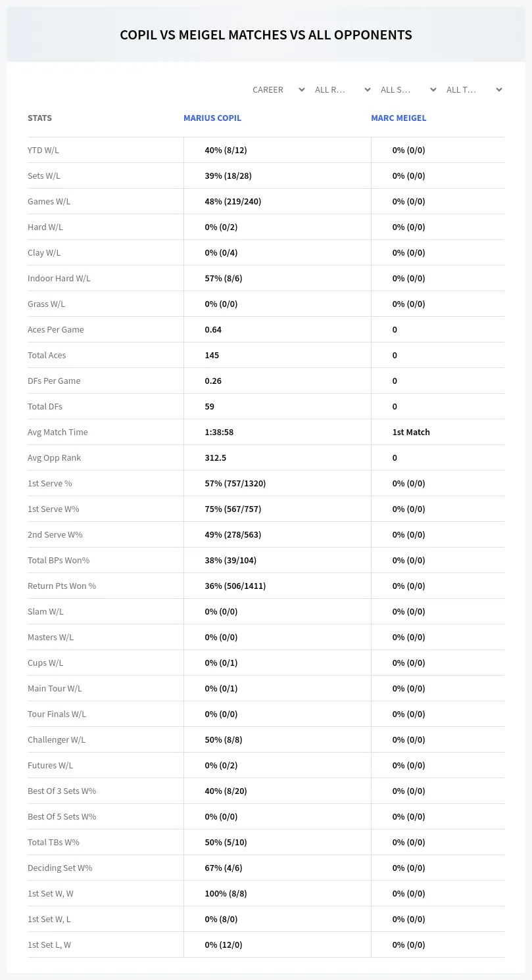Viewport: 532px width, 980px height.
Task: Open the CAREER dropdown filter
Action: coord(278,89)
